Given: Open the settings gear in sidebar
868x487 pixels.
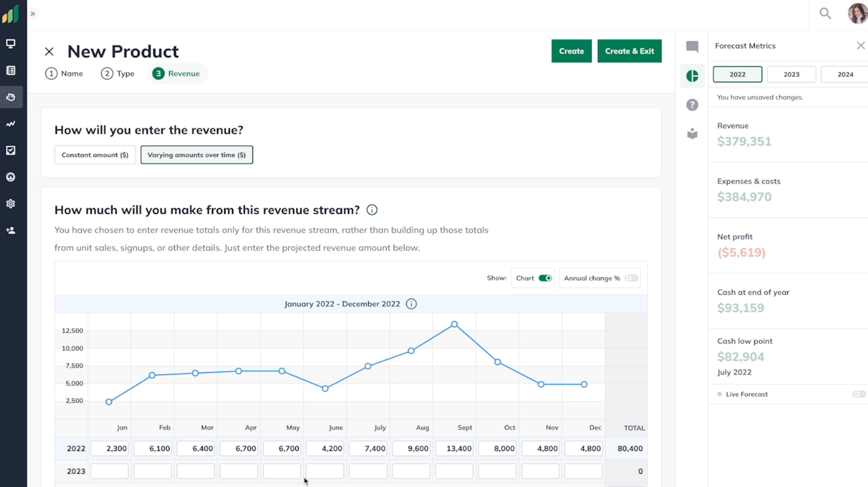Looking at the screenshot, I should click(10, 203).
